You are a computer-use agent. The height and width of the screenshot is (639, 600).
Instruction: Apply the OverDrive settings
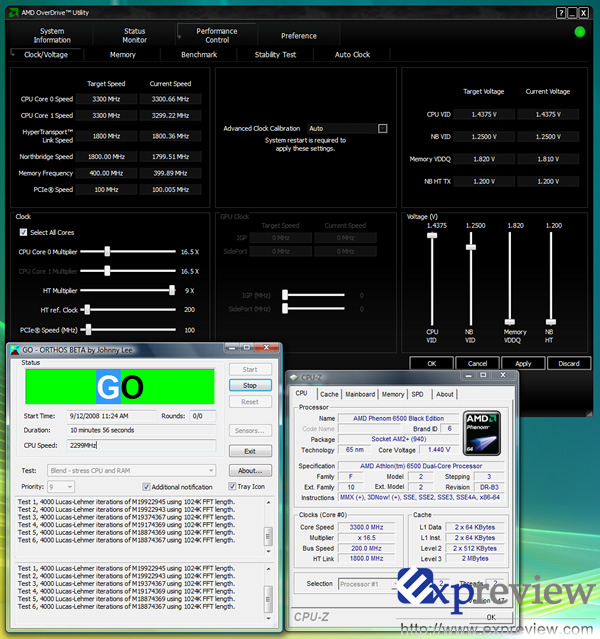coord(523,364)
